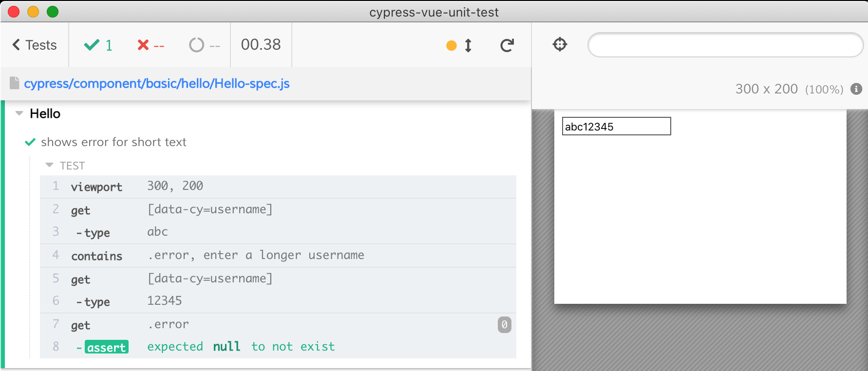Click the username input showing abc12345
This screenshot has height=371, width=868.
click(617, 126)
